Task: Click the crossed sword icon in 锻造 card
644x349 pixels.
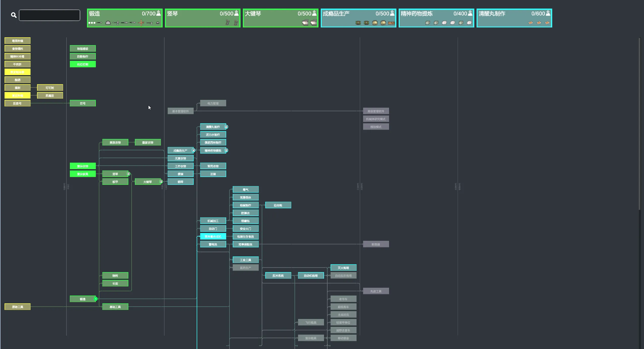Action: pos(141,23)
